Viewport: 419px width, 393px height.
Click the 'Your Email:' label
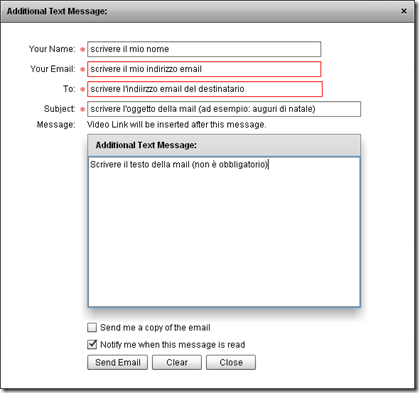(53, 69)
